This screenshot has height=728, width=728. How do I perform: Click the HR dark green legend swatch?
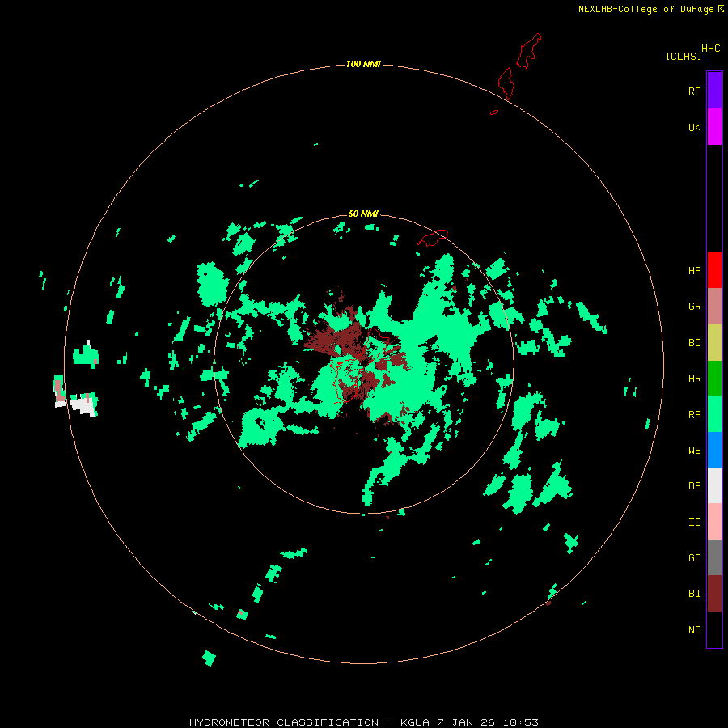tap(714, 379)
